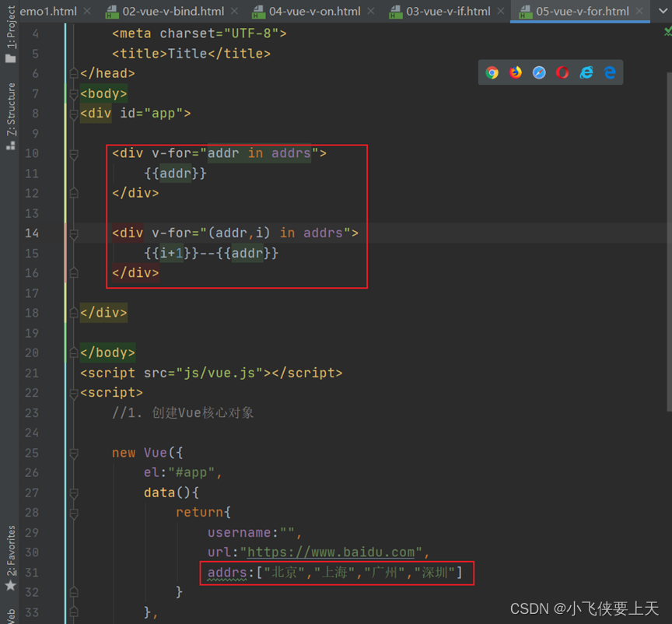672x624 pixels.
Task: Switch to 04-vue-v-on.html tab
Action: tap(314, 12)
